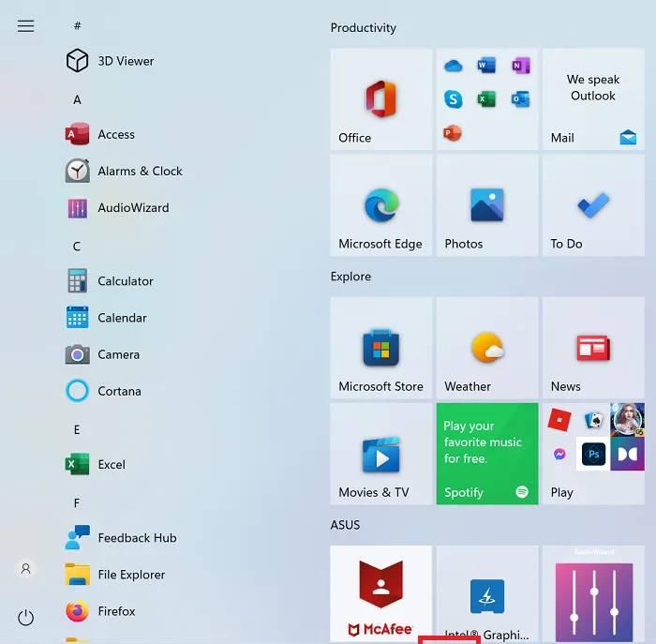Viewport: 656px width, 644px height.
Task: Open the McAfee tile
Action: 381,593
